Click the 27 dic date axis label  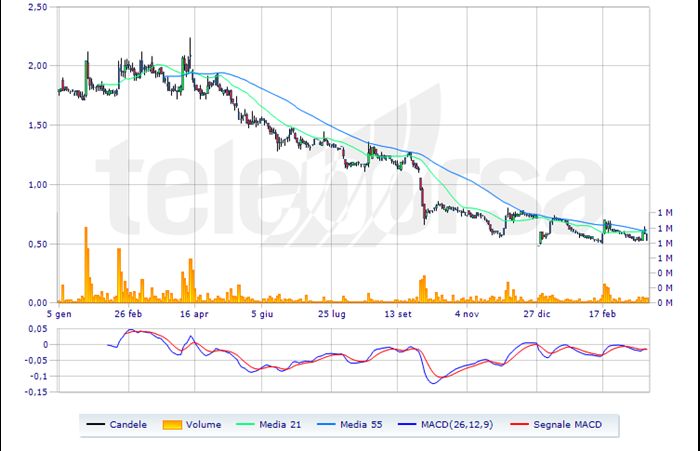click(536, 313)
